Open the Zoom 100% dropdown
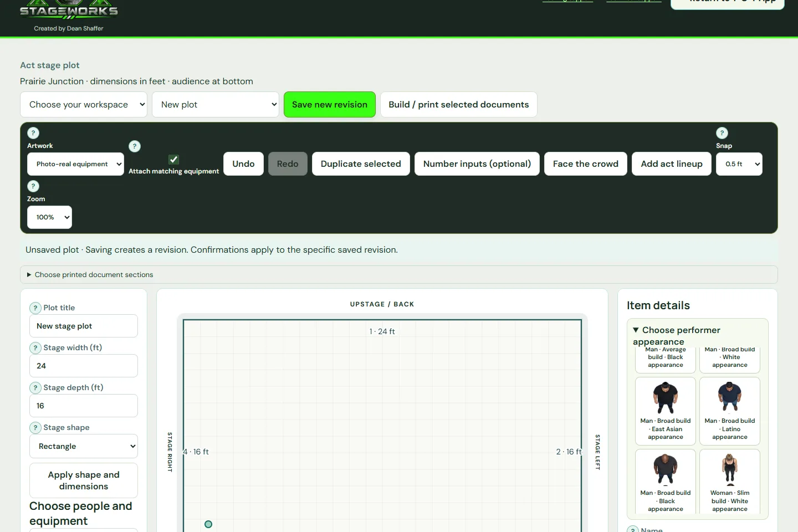This screenshot has height=532, width=798. (x=50, y=217)
